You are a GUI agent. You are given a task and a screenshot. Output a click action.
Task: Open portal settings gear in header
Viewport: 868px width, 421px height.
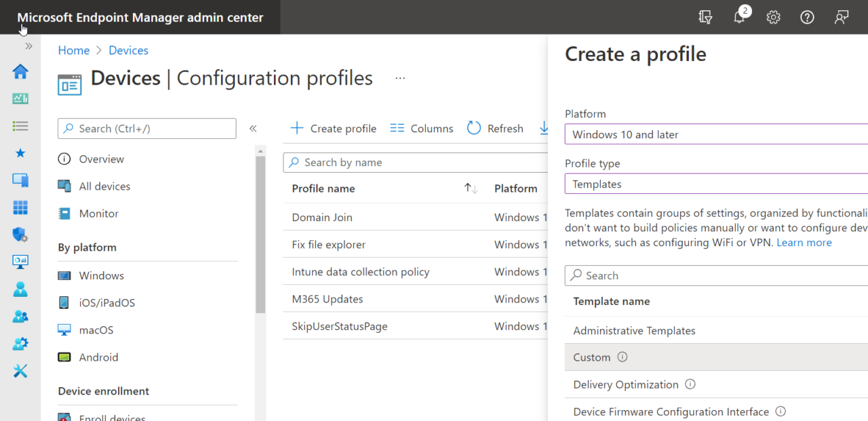pos(773,18)
